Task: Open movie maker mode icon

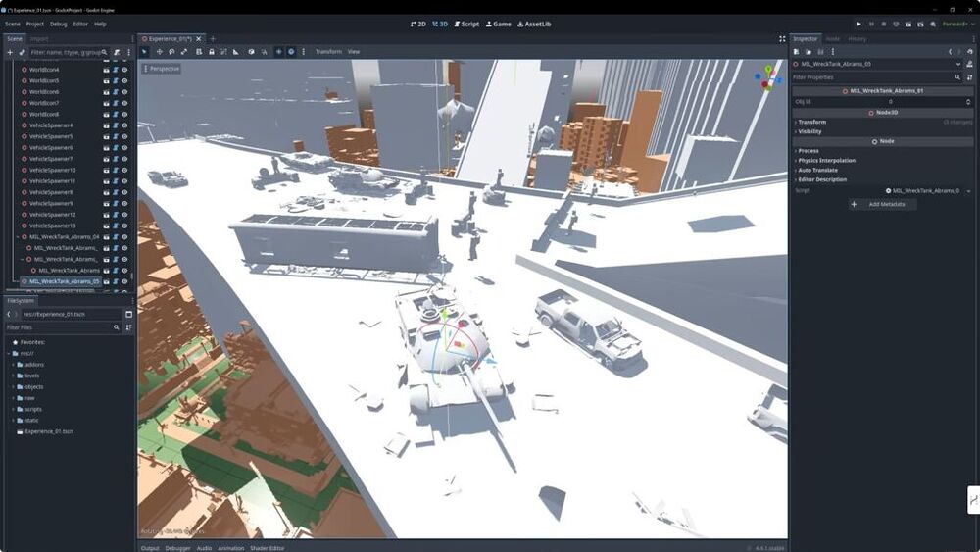Action: (933, 24)
